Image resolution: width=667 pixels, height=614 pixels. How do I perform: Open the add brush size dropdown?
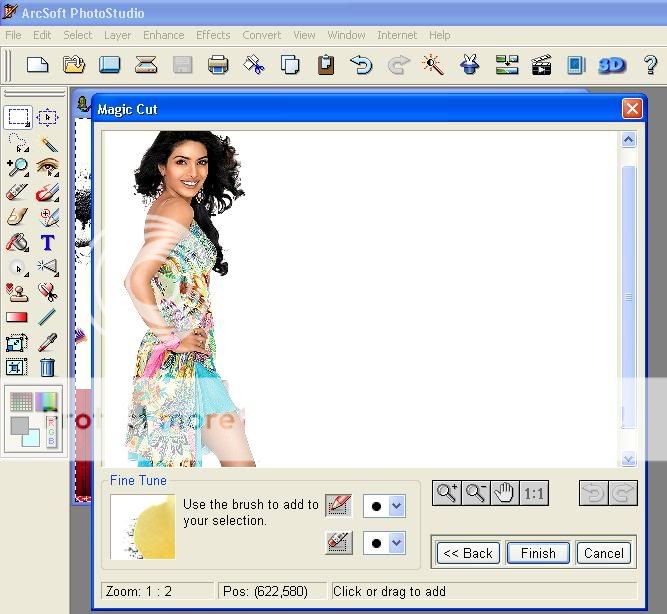point(396,506)
